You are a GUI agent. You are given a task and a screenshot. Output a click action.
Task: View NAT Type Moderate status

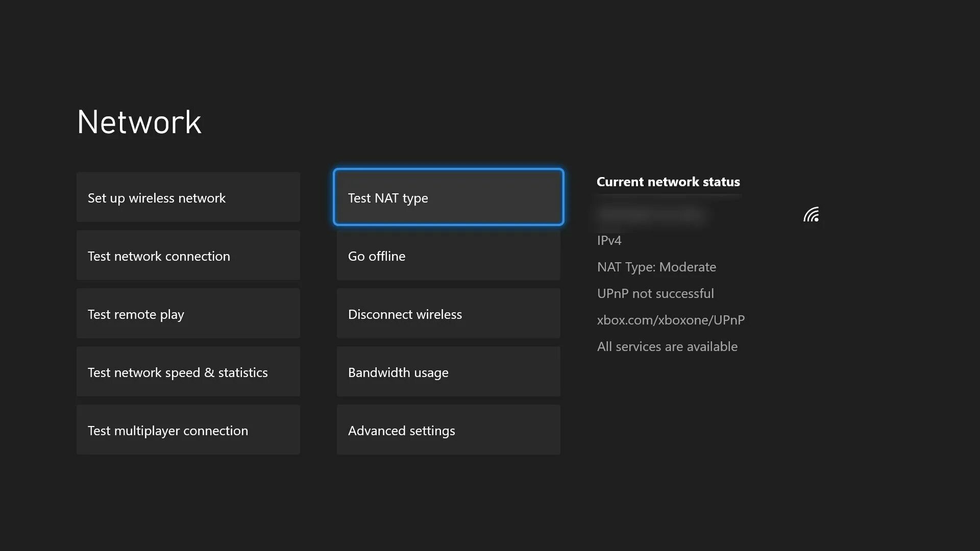tap(656, 266)
